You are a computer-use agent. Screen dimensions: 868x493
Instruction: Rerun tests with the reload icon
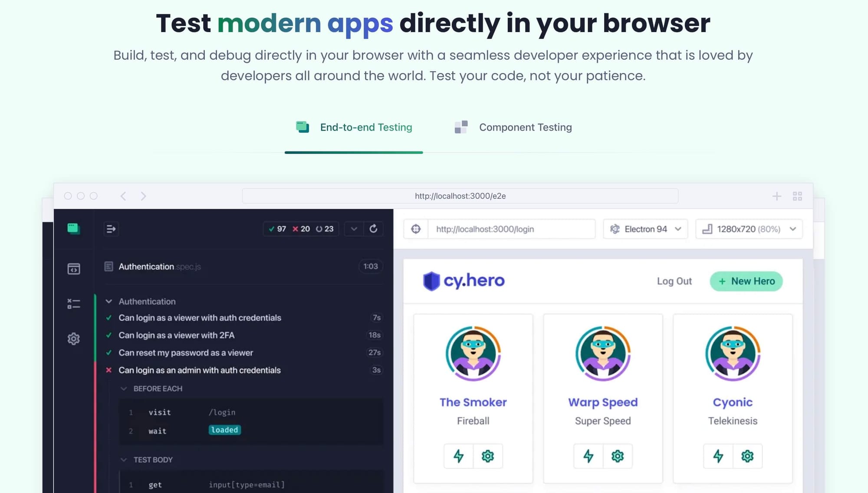click(x=374, y=229)
